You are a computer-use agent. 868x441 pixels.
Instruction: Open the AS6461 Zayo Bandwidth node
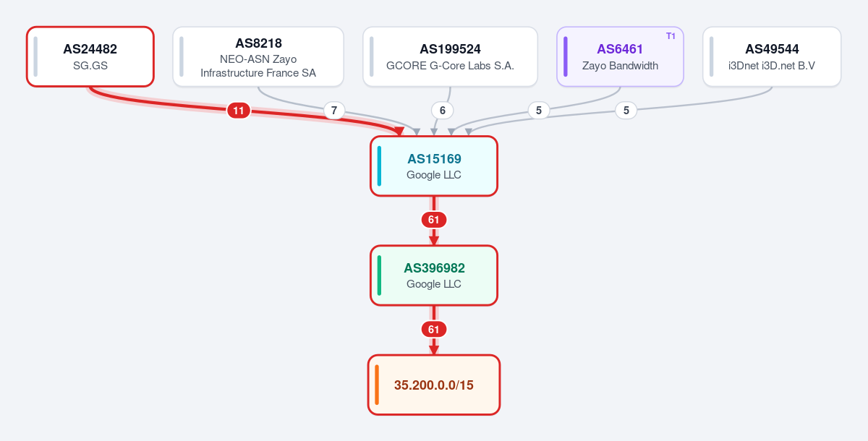tap(620, 56)
